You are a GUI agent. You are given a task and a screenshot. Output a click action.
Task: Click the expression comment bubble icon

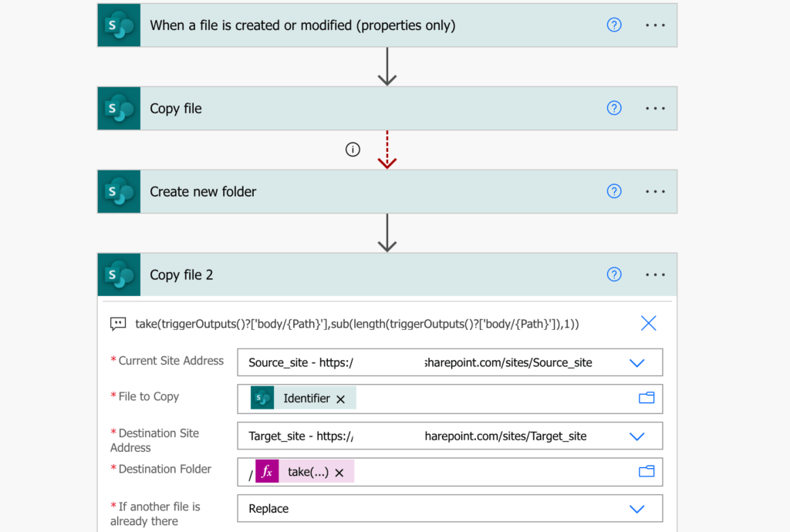(x=117, y=323)
